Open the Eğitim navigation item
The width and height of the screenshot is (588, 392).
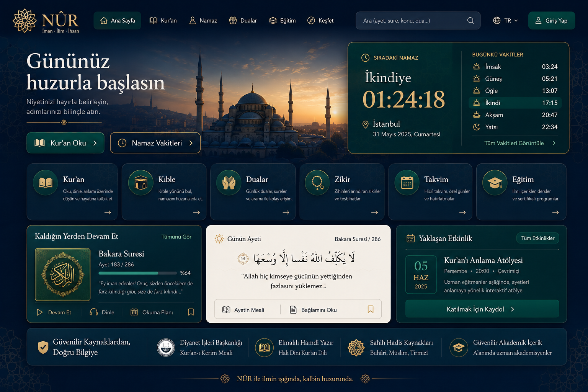click(283, 21)
